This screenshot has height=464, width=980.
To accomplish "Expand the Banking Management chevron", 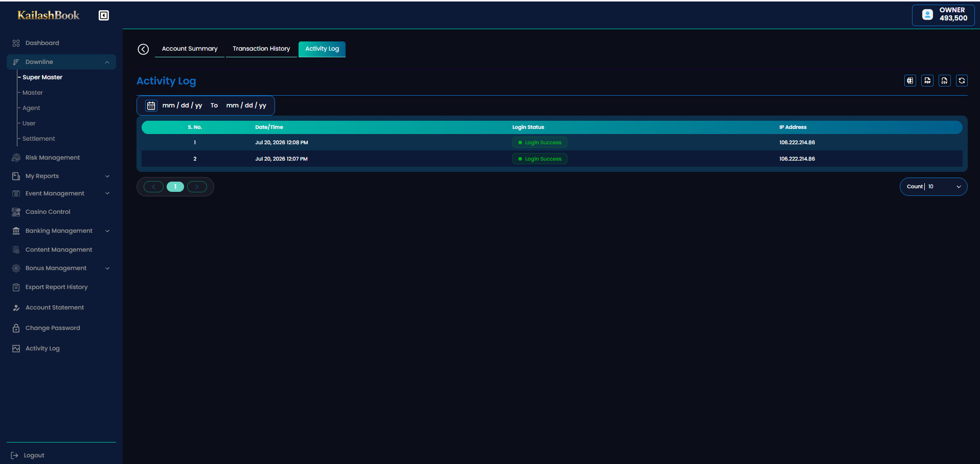I will [107, 231].
